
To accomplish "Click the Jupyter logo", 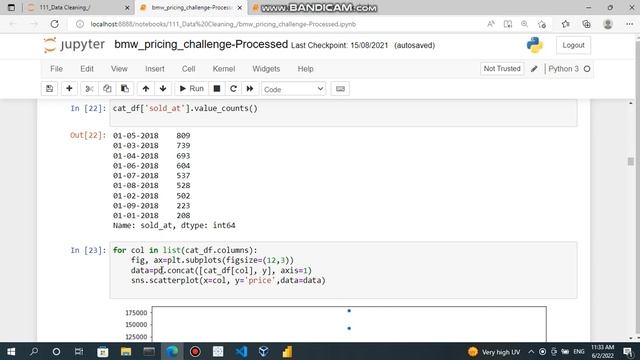I will [74, 45].
